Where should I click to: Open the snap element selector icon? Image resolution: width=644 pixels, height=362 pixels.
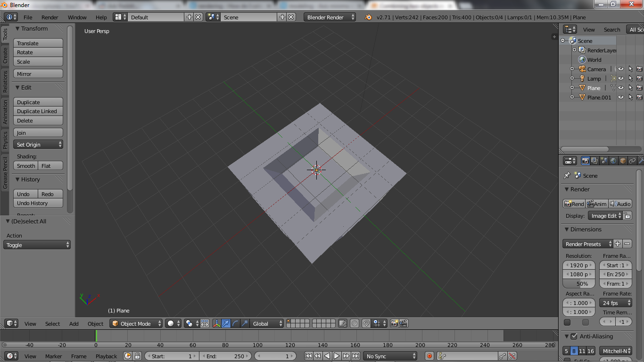pyautogui.click(x=378, y=323)
